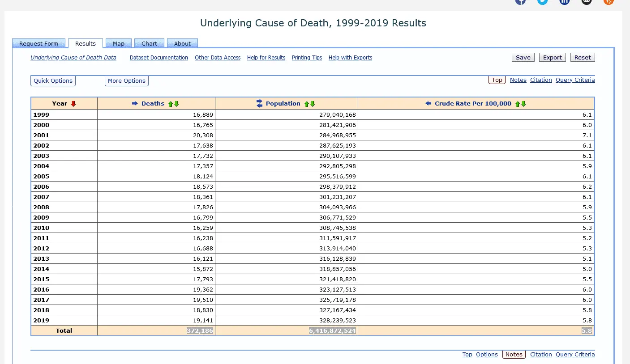Click the blue swap arrows beside Population
This screenshot has height=364, width=630.
click(x=259, y=104)
